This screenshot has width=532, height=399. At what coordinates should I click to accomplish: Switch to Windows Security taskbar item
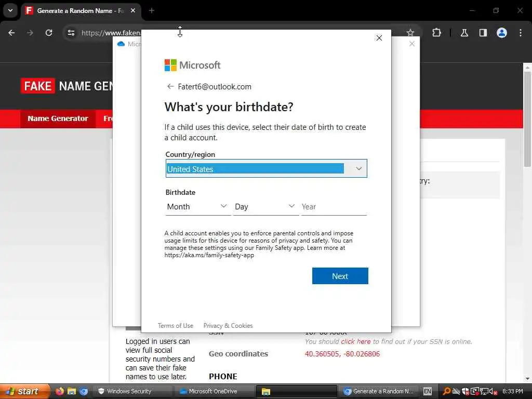[x=132, y=391]
